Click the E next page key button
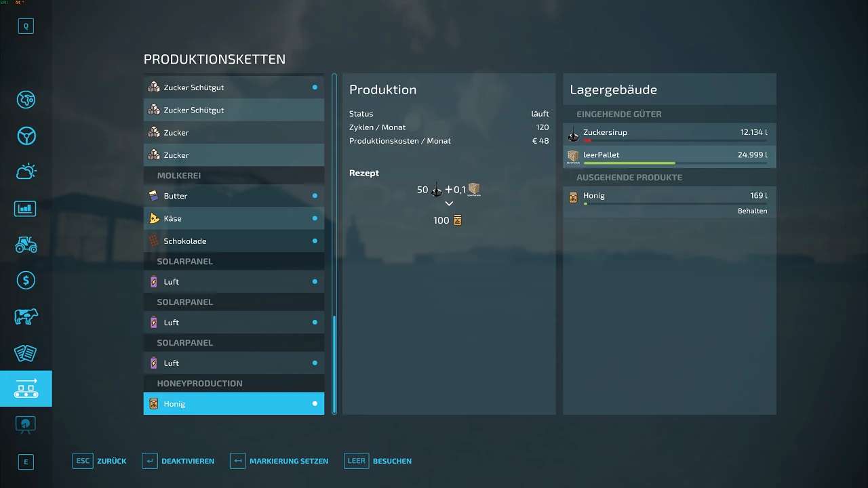This screenshot has width=868, height=488. click(26, 462)
